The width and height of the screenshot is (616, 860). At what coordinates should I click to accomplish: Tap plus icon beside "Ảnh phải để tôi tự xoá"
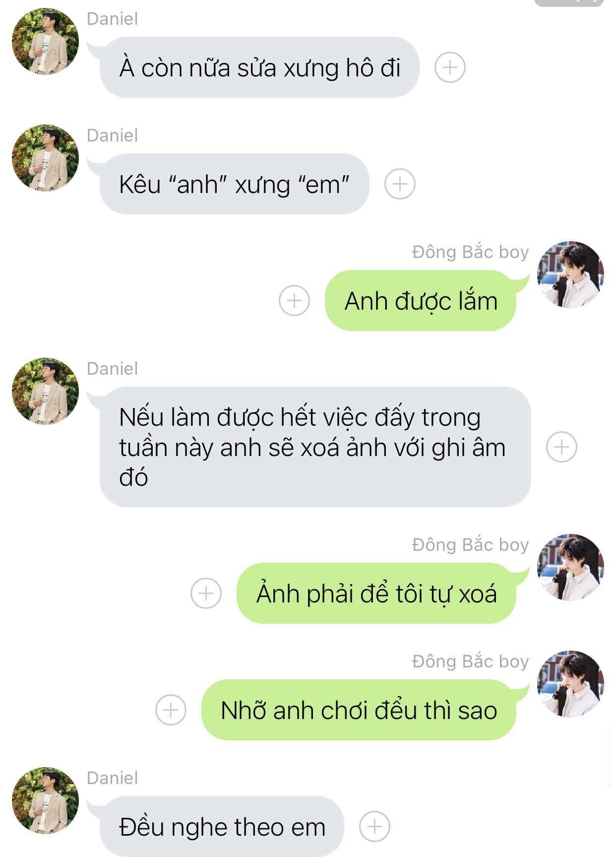[206, 593]
